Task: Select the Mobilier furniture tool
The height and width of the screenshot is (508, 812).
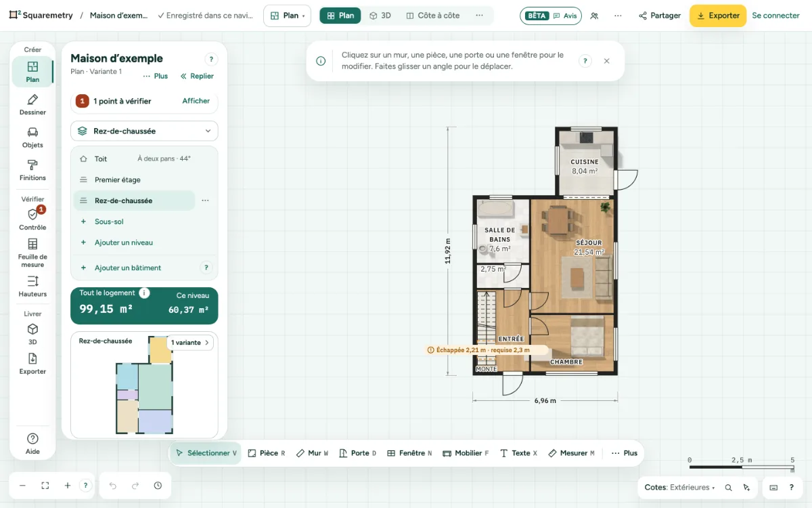Action: coord(466,453)
